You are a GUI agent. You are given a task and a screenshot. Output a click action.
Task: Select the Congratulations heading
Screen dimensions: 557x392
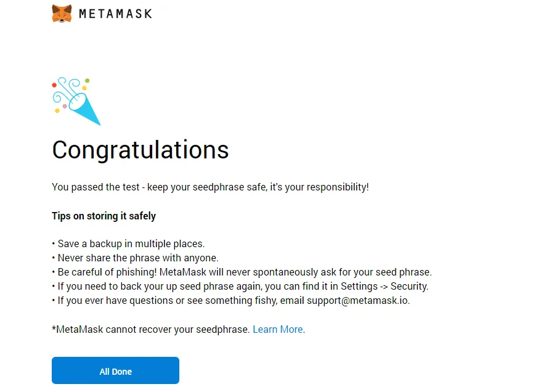[140, 150]
